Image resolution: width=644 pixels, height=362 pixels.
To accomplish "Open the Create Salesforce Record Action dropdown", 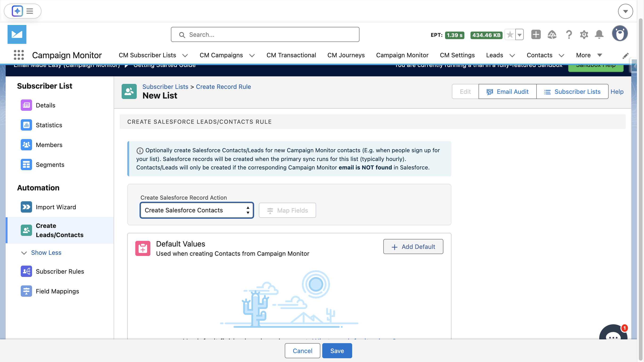I will pos(197,210).
